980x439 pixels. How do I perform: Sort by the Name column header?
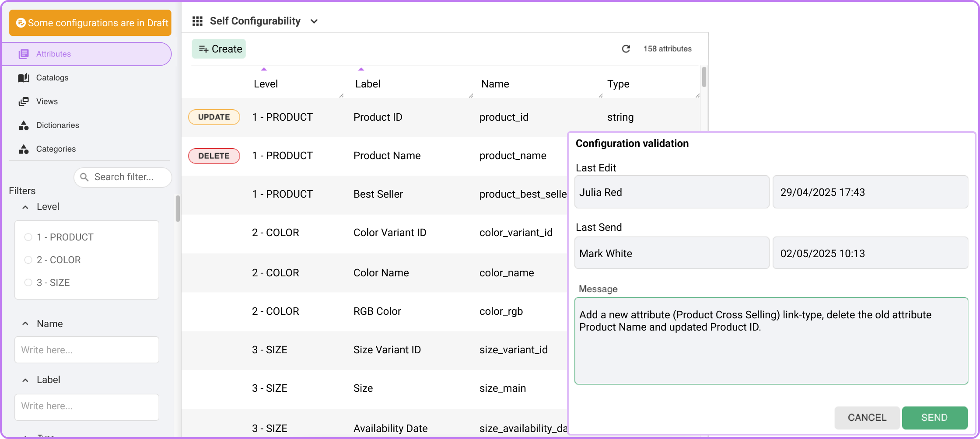[495, 84]
